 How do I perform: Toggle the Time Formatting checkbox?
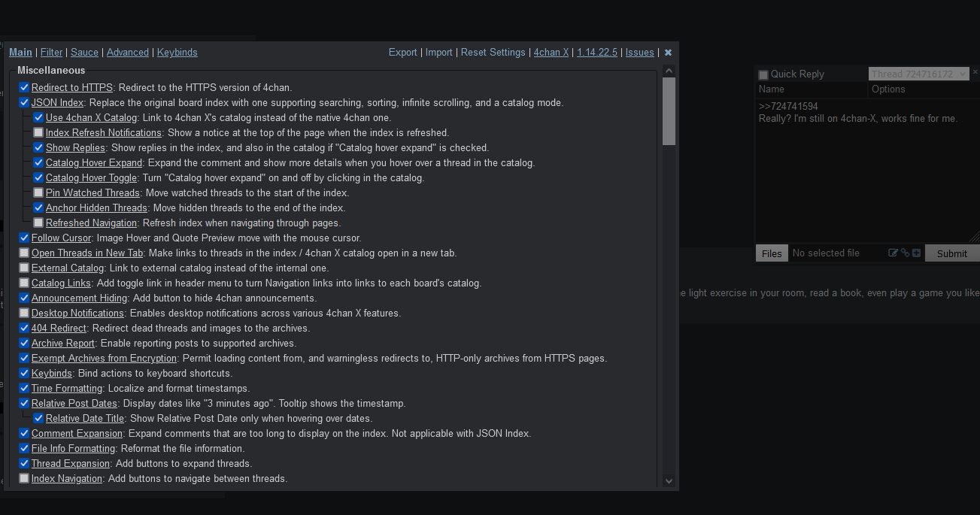click(x=24, y=388)
